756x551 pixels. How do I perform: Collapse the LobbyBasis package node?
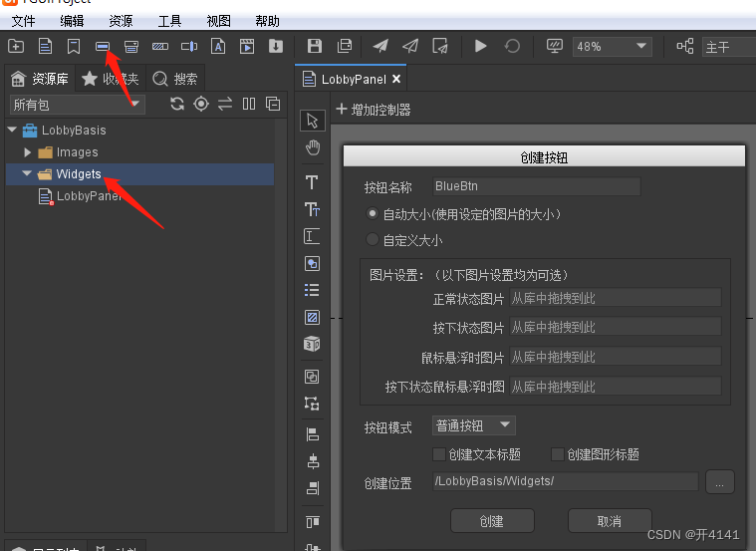pos(13,130)
